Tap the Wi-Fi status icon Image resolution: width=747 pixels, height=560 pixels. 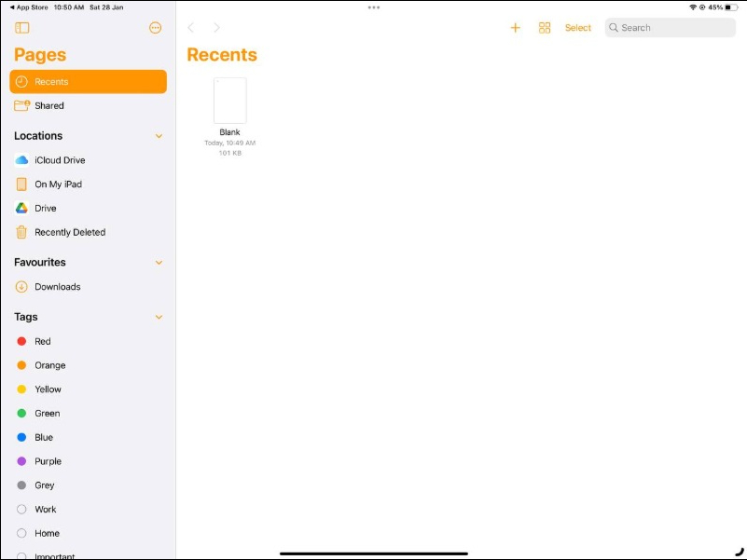pos(693,7)
